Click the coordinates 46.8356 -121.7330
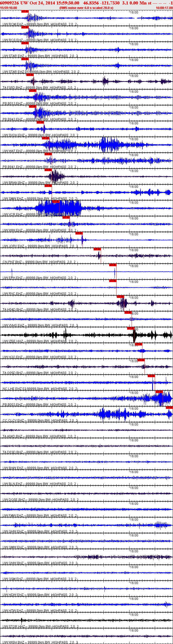 101,3
